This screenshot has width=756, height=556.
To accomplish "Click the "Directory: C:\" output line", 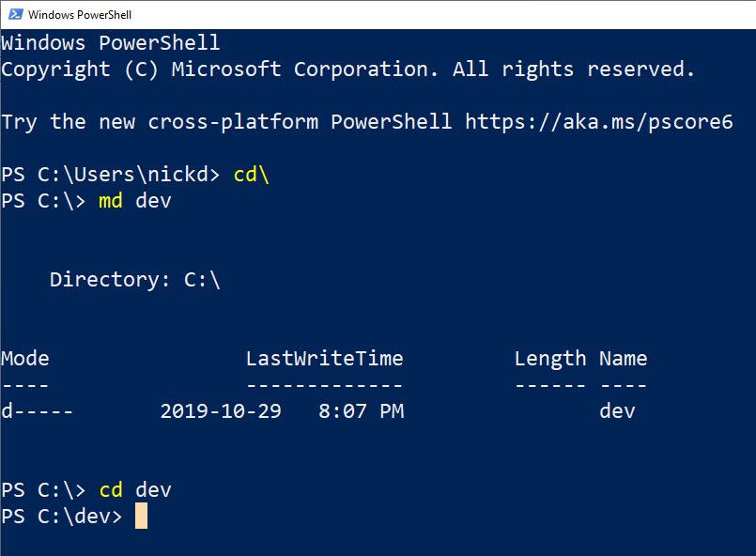I will (134, 280).
